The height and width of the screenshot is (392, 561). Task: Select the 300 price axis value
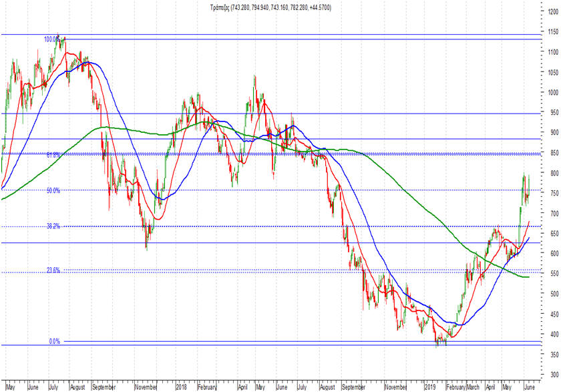(554, 375)
